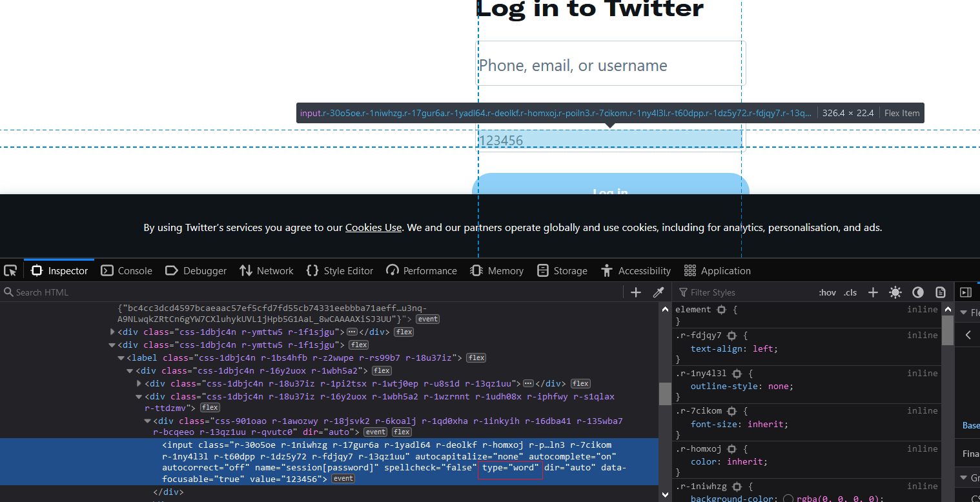Switch to the Debugger tab
Screen dimensions: 980x502
(x=196, y=270)
